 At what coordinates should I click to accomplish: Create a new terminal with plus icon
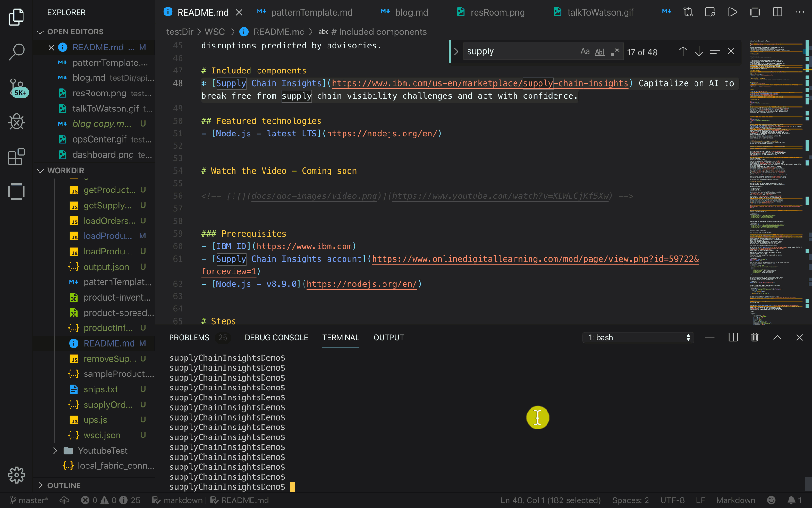[710, 337]
